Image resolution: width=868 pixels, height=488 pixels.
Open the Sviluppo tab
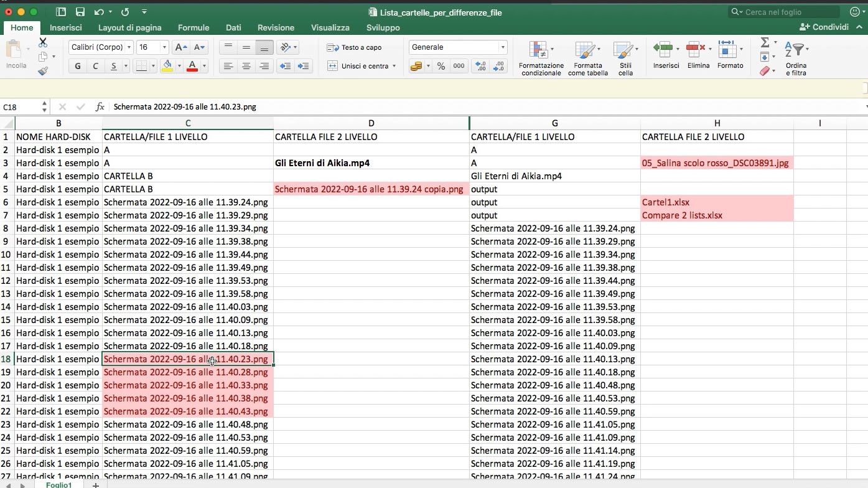tap(383, 27)
